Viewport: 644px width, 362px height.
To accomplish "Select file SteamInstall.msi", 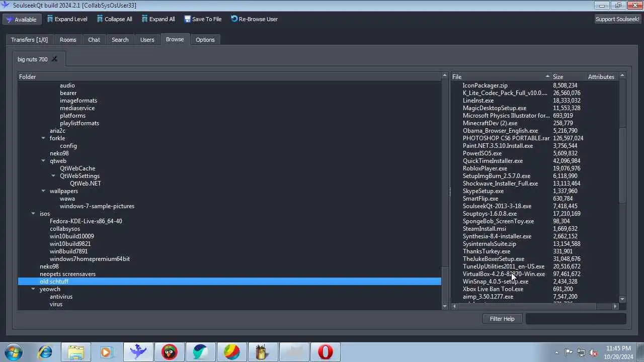I will pyautogui.click(x=485, y=229).
